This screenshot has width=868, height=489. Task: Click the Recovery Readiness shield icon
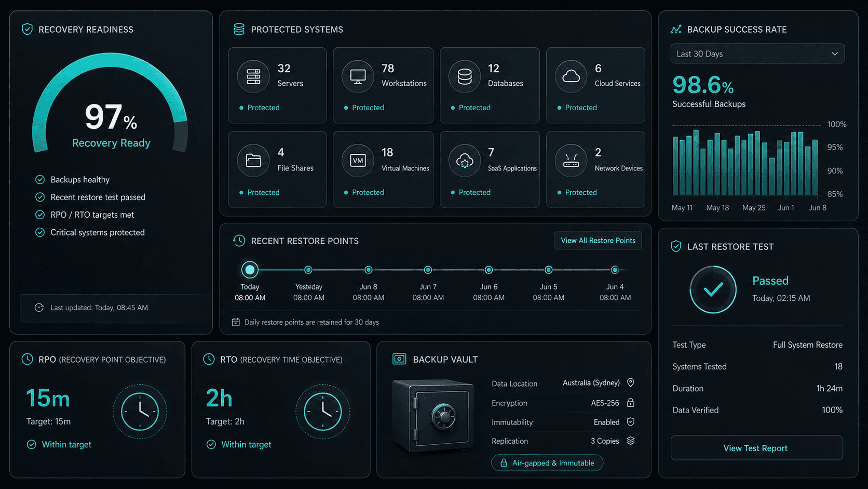(28, 29)
